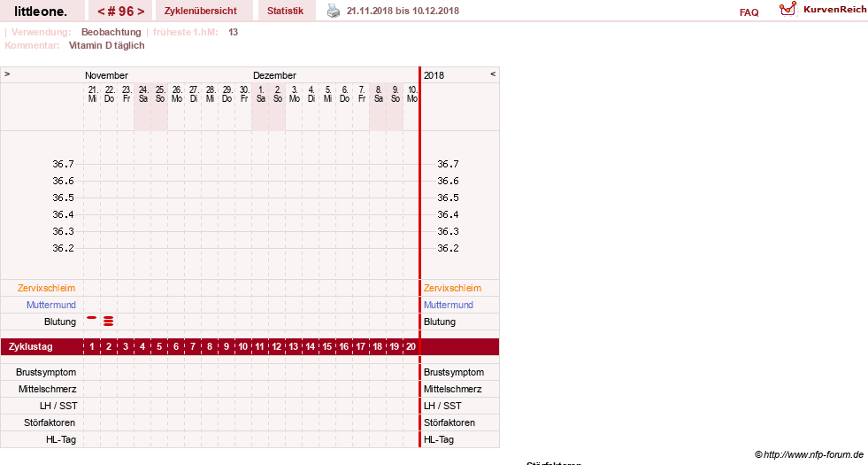Click the left LH / SST row label

(x=58, y=407)
